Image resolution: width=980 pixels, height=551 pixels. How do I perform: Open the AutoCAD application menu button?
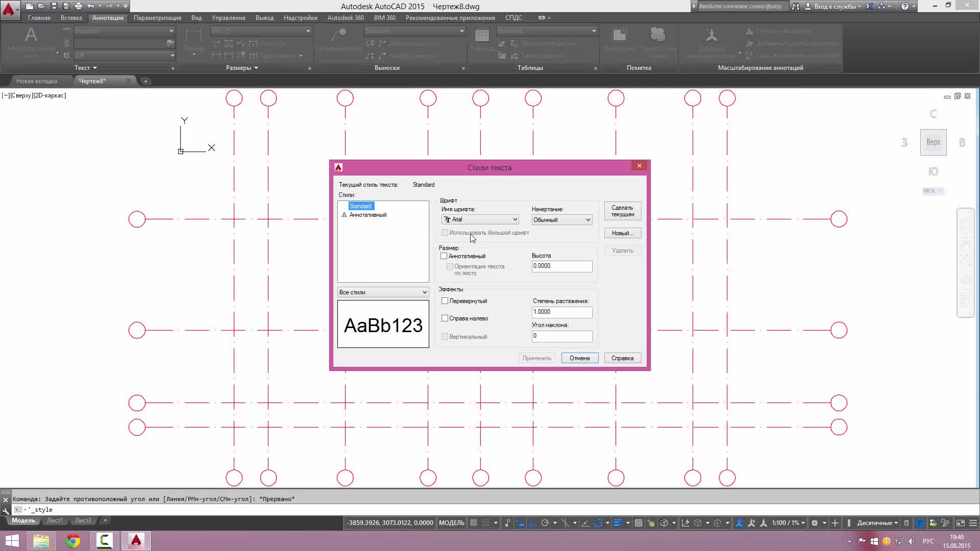[9, 9]
